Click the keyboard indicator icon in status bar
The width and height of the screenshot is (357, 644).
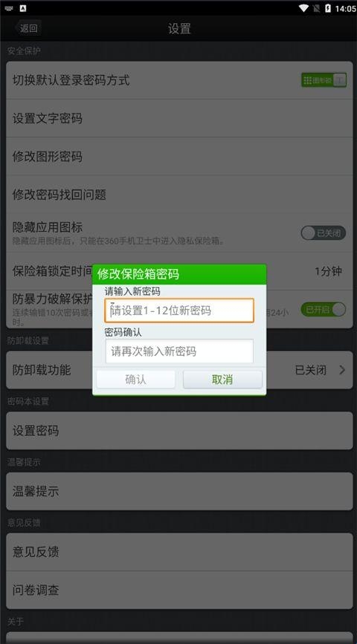point(9,8)
